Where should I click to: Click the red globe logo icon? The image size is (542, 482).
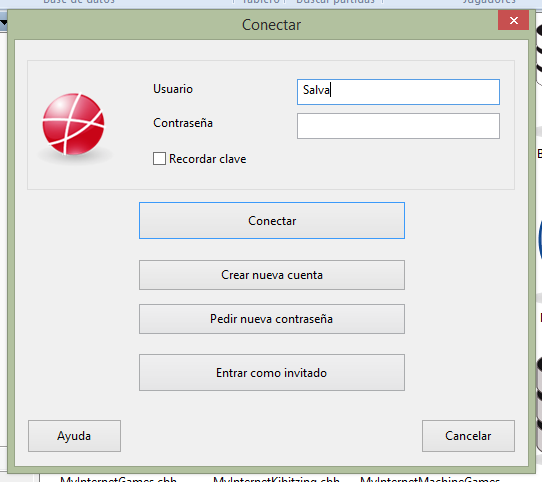pyautogui.click(x=73, y=124)
